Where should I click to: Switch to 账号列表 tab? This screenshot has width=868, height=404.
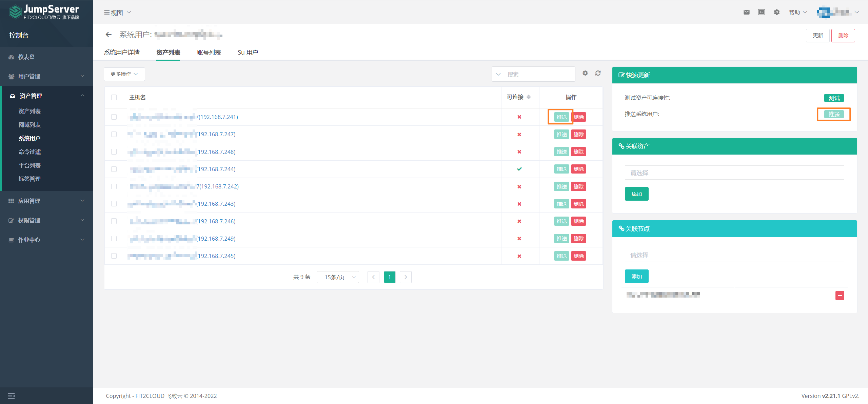coord(209,52)
